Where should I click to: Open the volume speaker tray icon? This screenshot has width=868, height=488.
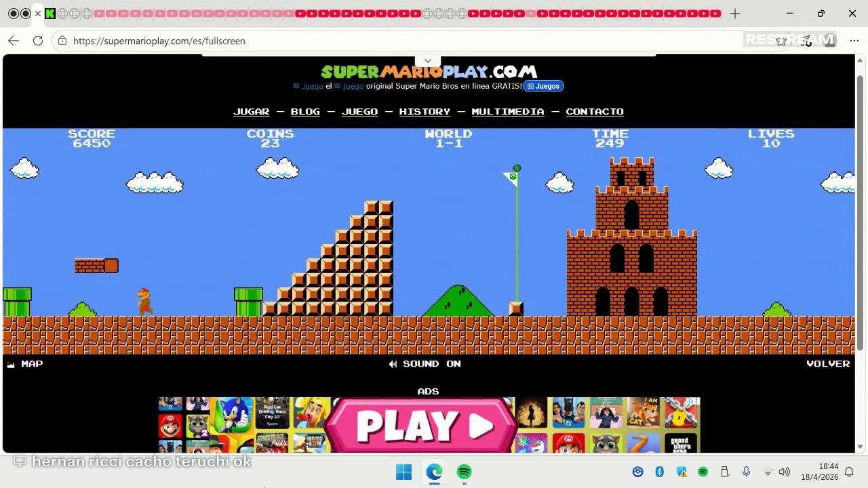point(785,472)
